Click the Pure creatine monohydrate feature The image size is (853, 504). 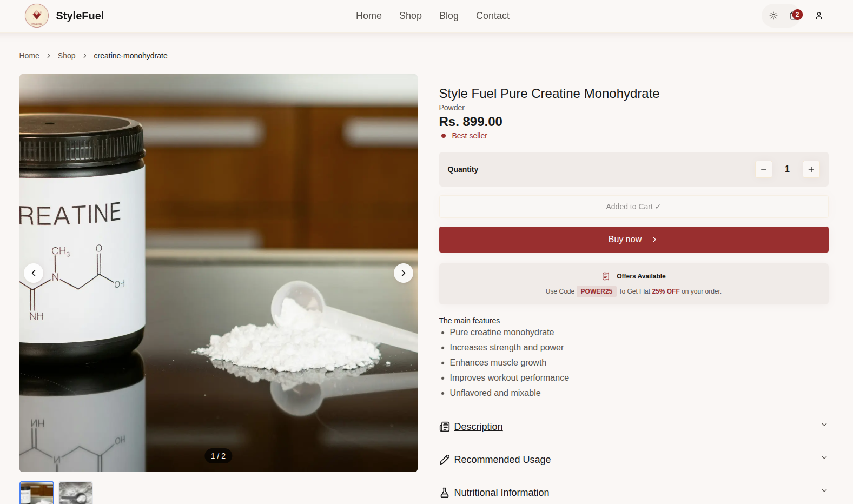(x=502, y=333)
